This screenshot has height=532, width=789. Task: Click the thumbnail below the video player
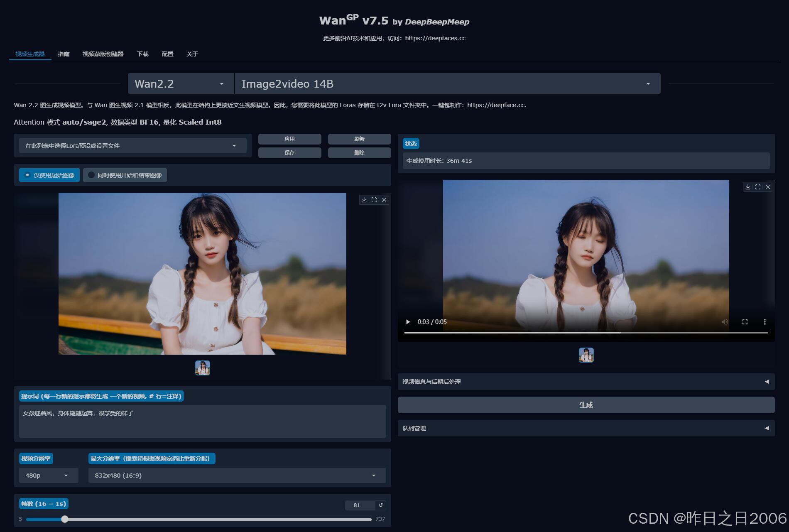(586, 355)
